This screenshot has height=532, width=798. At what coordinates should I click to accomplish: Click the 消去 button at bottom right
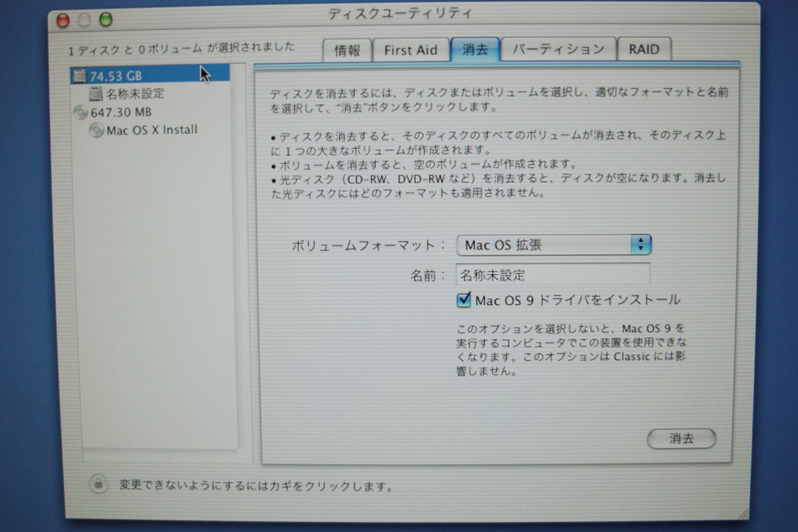tap(681, 439)
